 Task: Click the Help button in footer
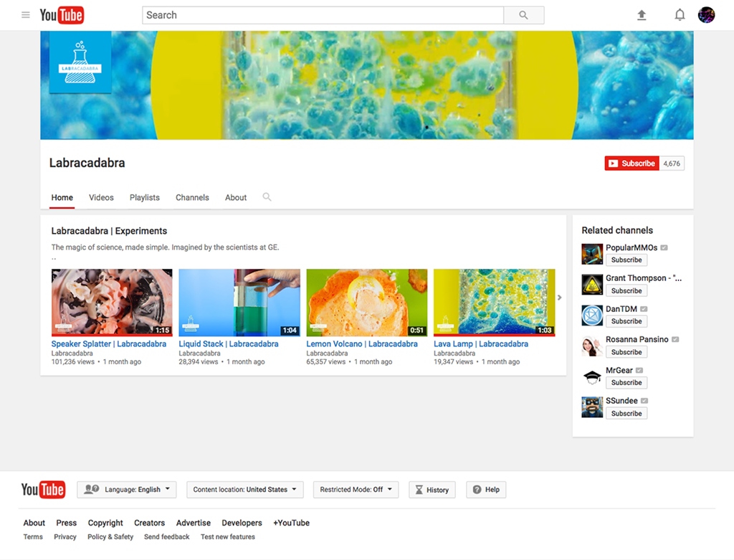486,490
